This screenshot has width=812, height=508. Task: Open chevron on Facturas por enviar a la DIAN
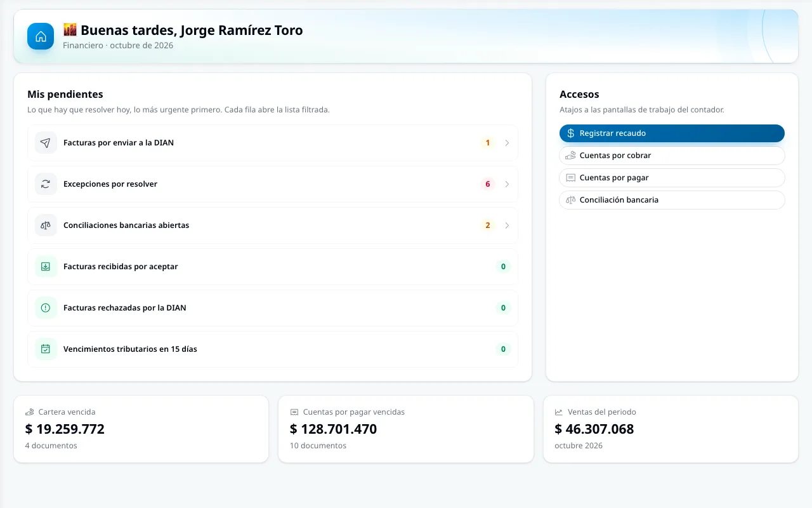click(507, 143)
